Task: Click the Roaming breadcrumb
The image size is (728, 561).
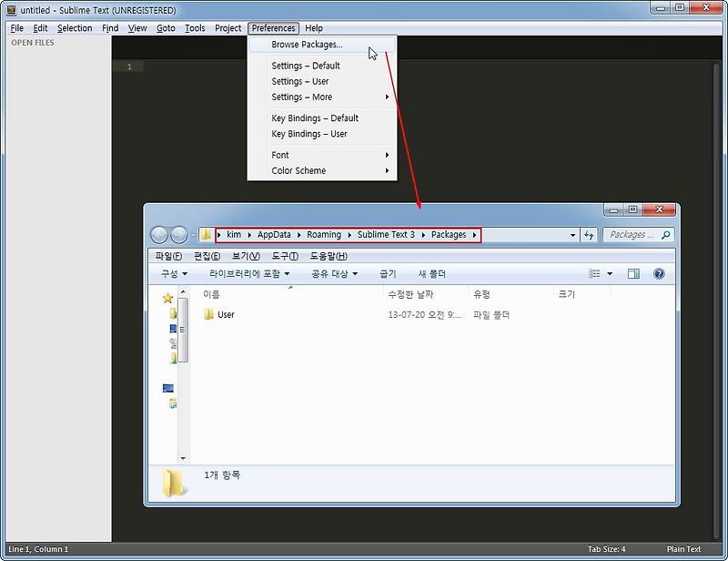Action: pyautogui.click(x=324, y=235)
